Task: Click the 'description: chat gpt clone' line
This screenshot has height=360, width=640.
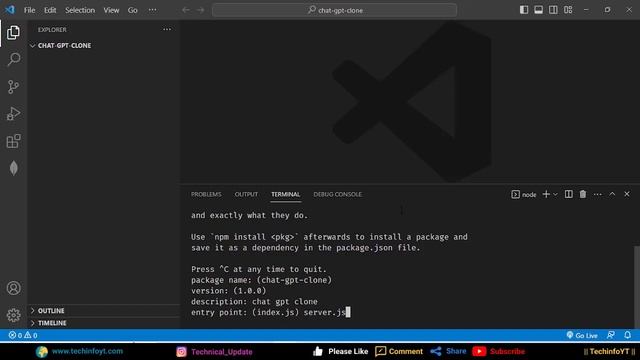Action: [254, 302]
